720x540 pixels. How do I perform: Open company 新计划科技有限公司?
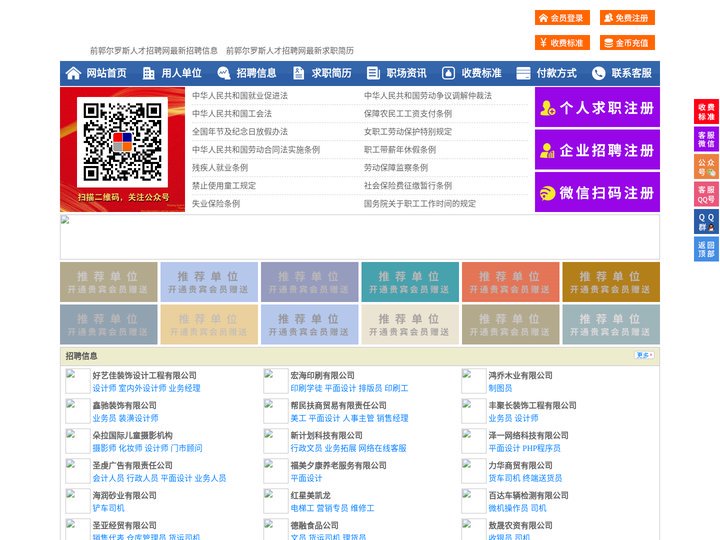[x=326, y=435]
